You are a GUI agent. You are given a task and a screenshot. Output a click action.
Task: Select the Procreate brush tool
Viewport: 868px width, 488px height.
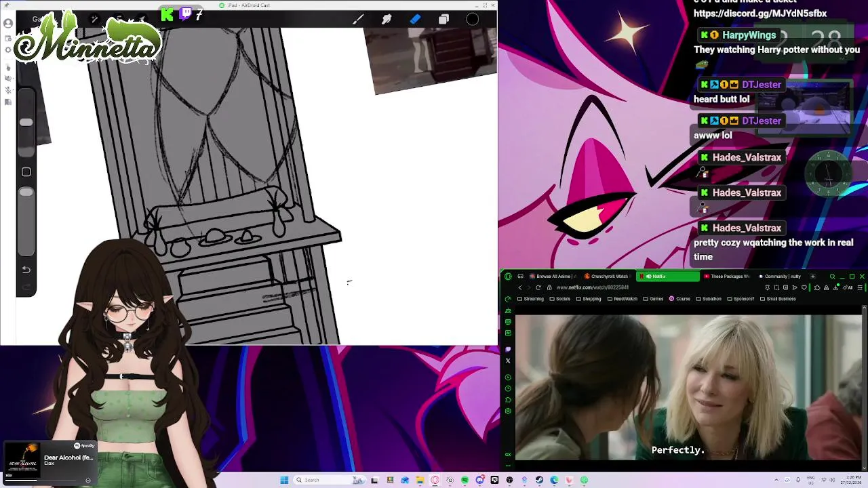click(358, 20)
